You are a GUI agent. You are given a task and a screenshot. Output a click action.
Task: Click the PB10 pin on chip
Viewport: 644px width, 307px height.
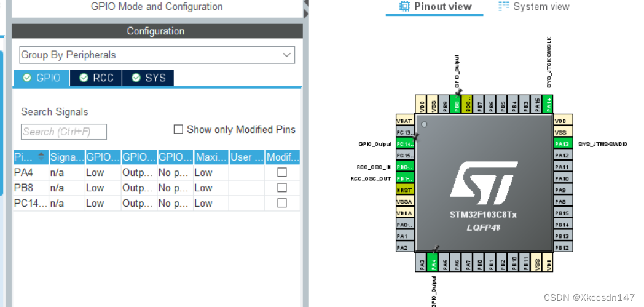click(x=513, y=262)
